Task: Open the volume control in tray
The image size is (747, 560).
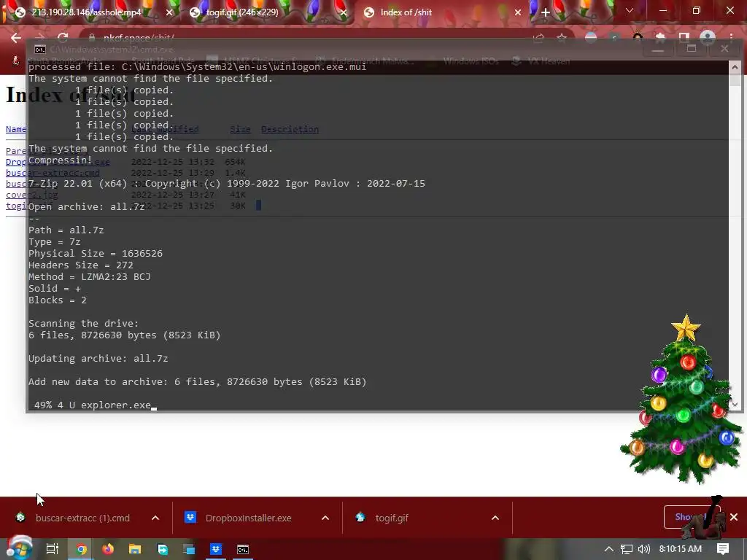Action: pos(643,549)
